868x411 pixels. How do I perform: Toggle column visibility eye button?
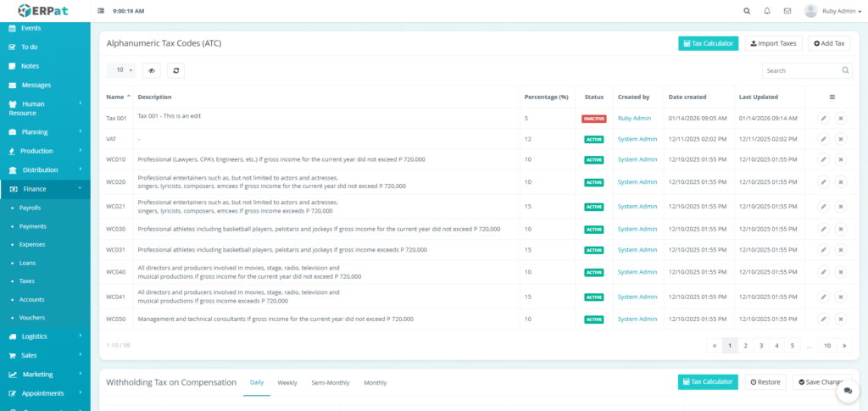click(151, 70)
